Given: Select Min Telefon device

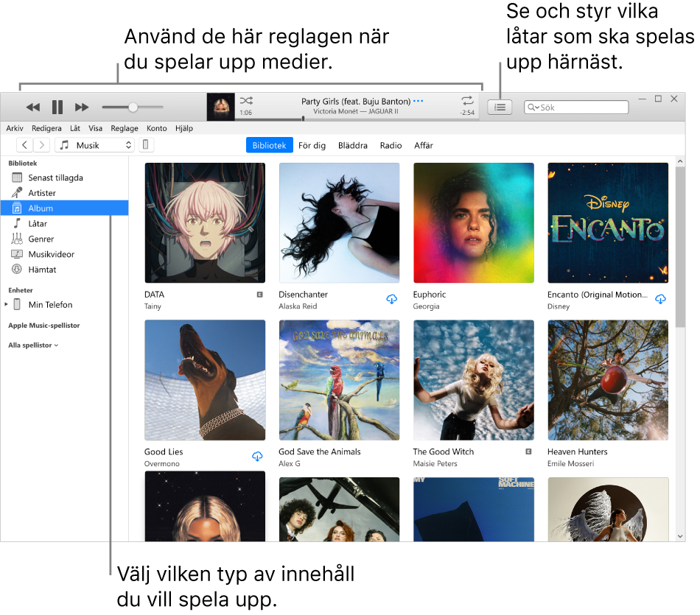Looking at the screenshot, I should [x=50, y=305].
